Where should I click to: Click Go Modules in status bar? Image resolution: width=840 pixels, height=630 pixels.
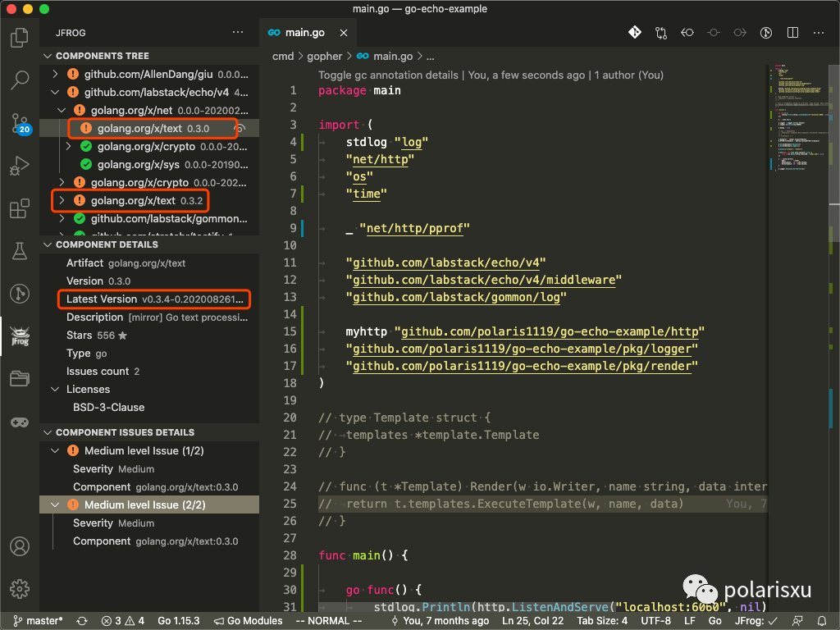(x=248, y=621)
